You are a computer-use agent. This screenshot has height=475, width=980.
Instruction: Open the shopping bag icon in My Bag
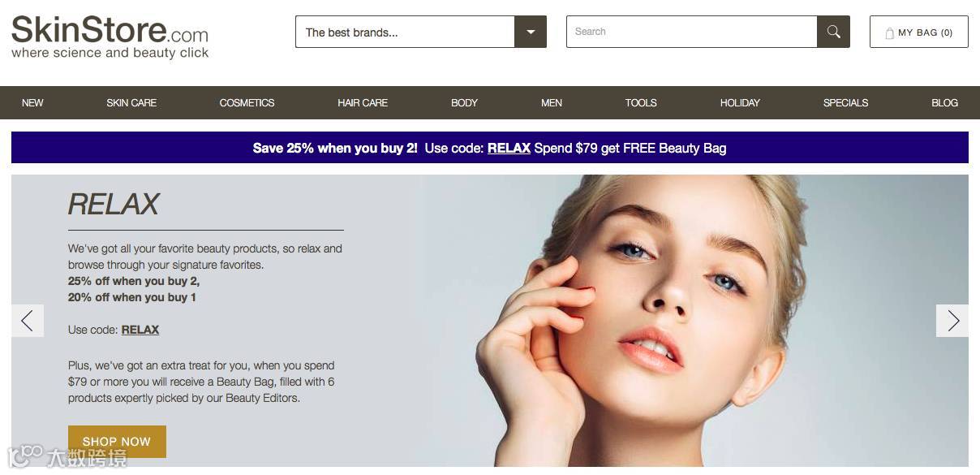(x=889, y=33)
